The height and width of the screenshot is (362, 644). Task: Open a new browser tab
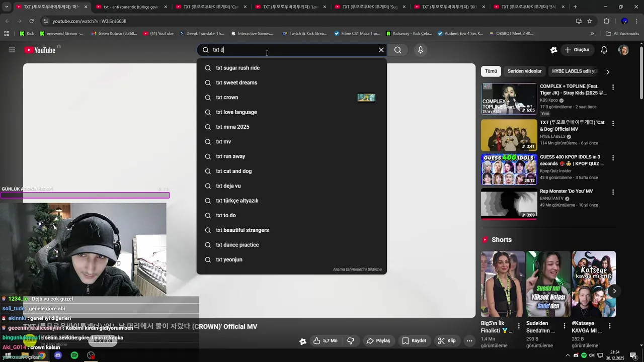tap(575, 7)
